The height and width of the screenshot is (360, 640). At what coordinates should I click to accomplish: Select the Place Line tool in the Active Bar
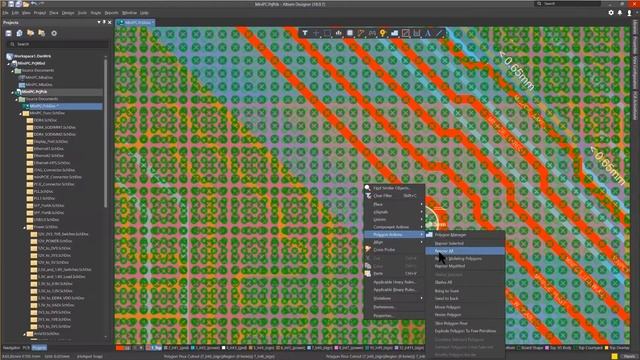439,33
